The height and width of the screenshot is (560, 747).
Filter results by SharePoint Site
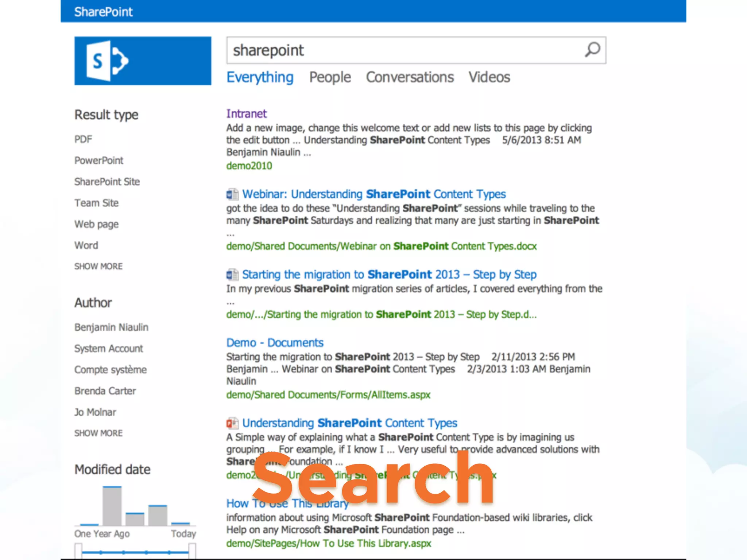[107, 182]
